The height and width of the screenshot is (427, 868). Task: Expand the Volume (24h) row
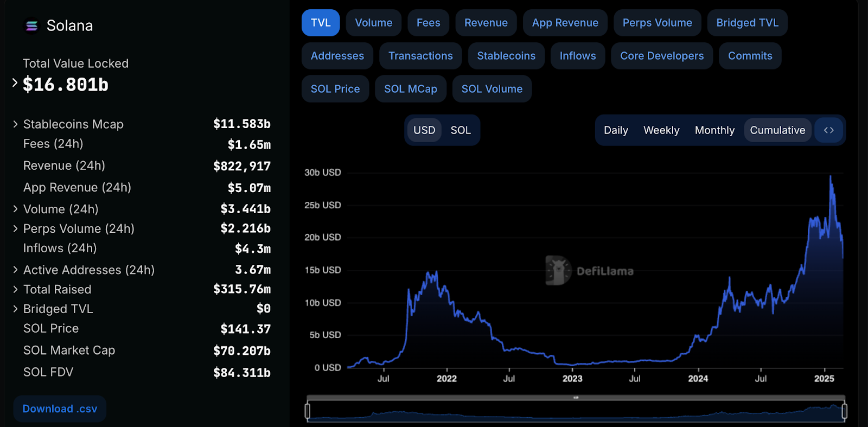15,209
